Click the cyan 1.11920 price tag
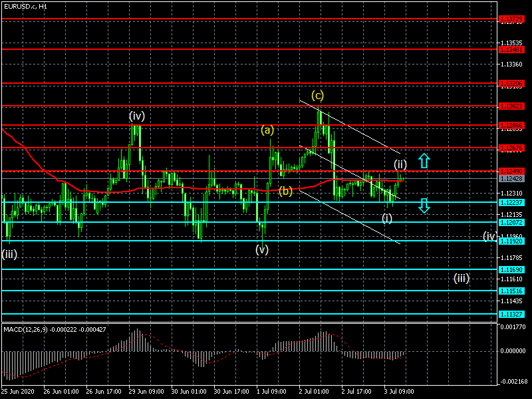Viewport: 532px width, 399px height. click(511, 241)
